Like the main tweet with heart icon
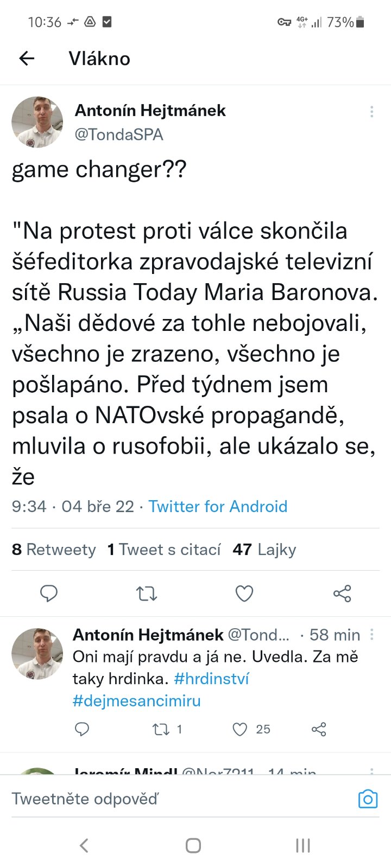This screenshot has width=391, height=868. [x=244, y=593]
